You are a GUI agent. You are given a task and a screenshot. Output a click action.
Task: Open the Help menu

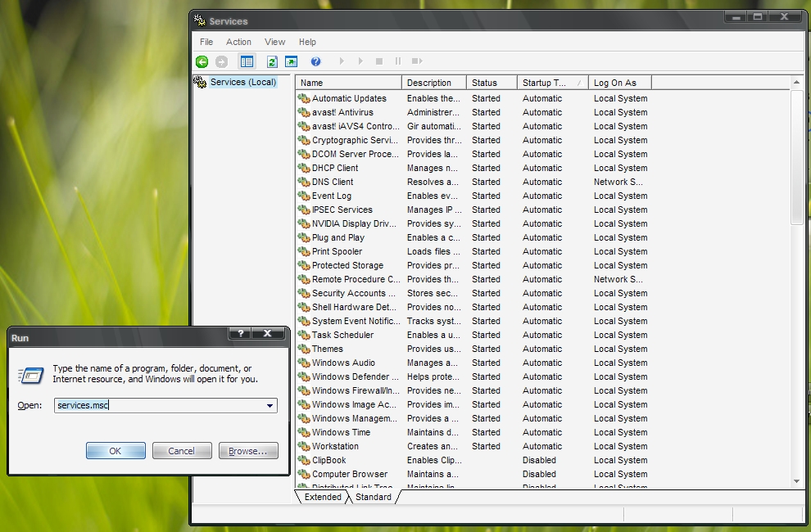click(x=307, y=42)
